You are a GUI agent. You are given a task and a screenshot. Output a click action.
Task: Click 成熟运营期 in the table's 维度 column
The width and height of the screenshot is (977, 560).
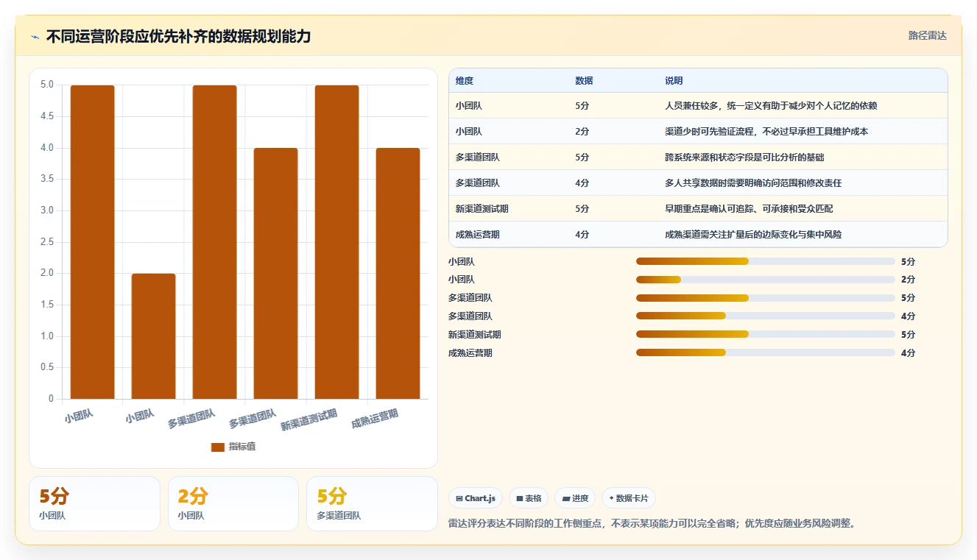pos(478,235)
